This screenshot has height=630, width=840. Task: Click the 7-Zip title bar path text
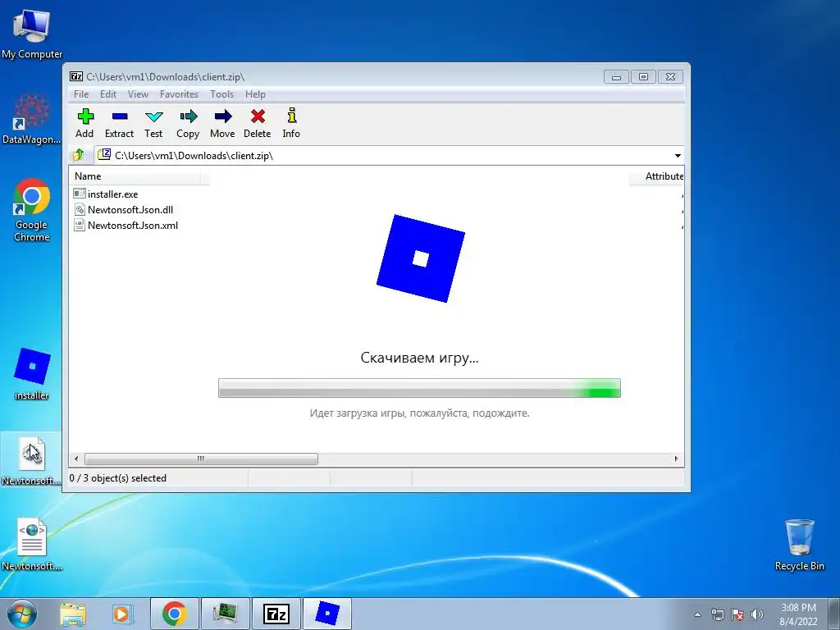[x=166, y=76]
